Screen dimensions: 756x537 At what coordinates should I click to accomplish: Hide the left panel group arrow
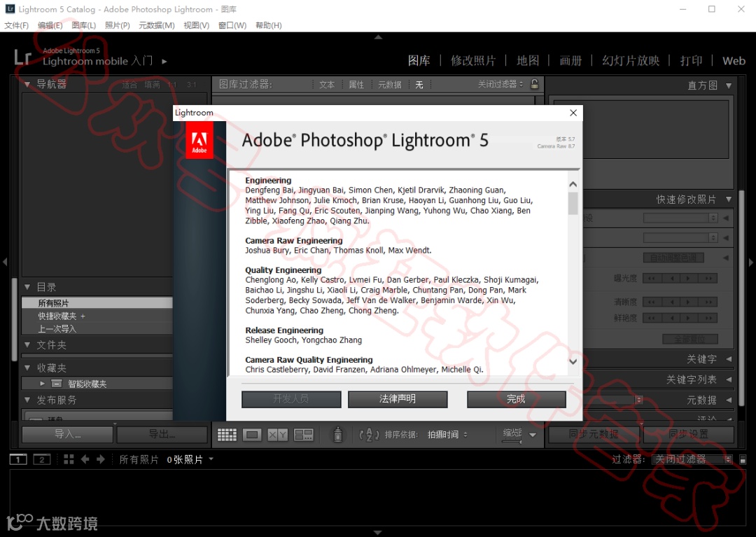(5, 263)
